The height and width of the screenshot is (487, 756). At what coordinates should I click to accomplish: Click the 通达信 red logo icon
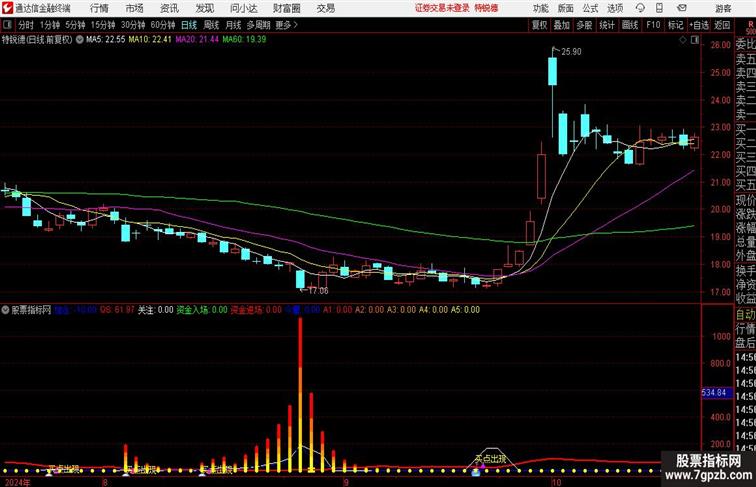pyautogui.click(x=7, y=8)
